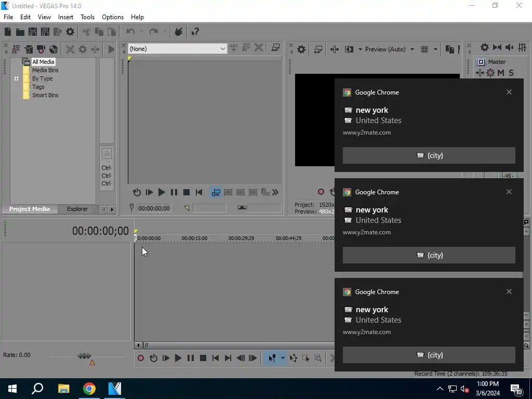Expand more trimmer buttons via double chevron
This screenshot has height=399, width=532.
(x=275, y=192)
